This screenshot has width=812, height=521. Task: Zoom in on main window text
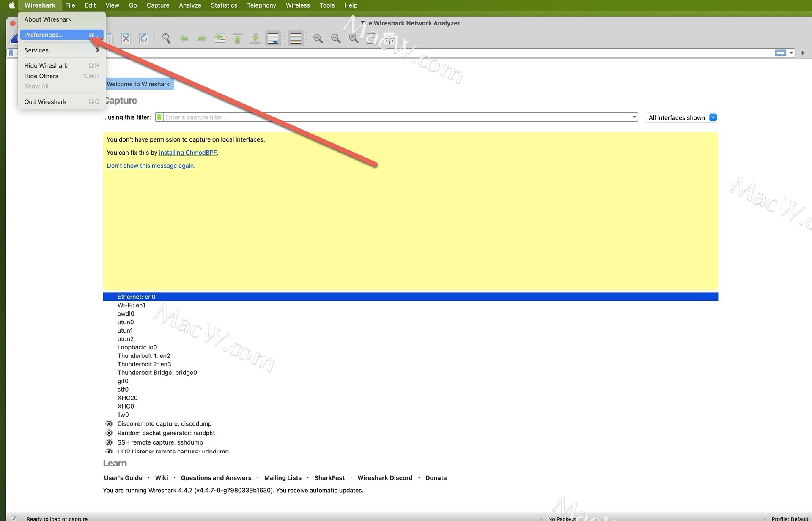[318, 38]
